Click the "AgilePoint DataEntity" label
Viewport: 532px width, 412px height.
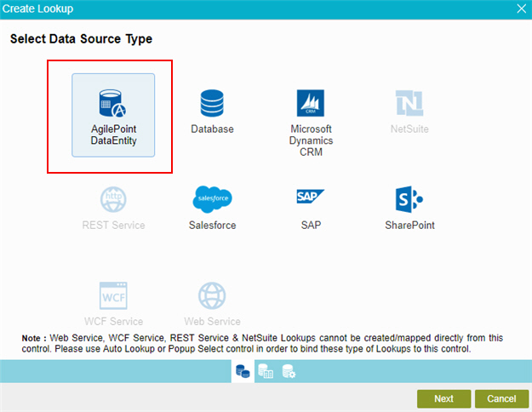click(114, 134)
